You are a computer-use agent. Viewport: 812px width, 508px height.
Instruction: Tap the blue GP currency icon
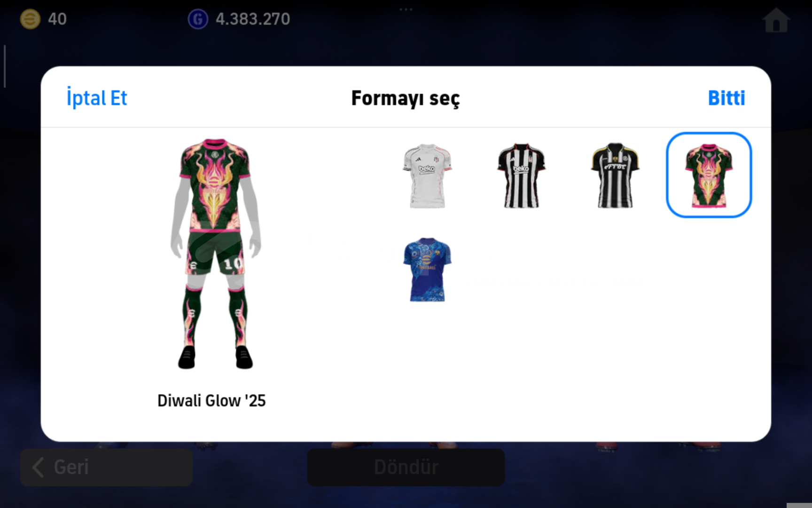tap(198, 19)
